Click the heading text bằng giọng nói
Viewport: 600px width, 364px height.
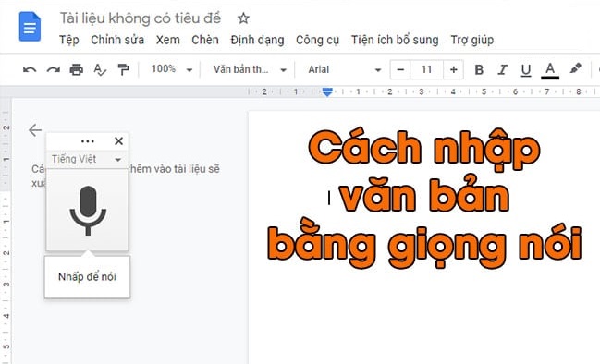(x=424, y=244)
